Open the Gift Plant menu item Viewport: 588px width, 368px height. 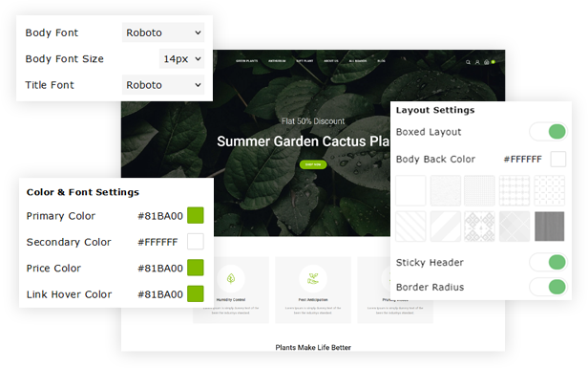pyautogui.click(x=304, y=61)
